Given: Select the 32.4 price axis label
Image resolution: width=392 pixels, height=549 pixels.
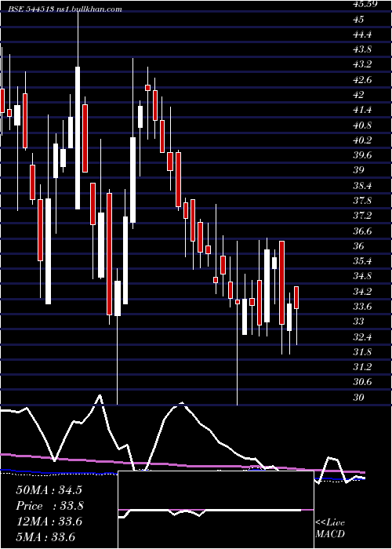Looking at the screenshot, I should point(362,336).
